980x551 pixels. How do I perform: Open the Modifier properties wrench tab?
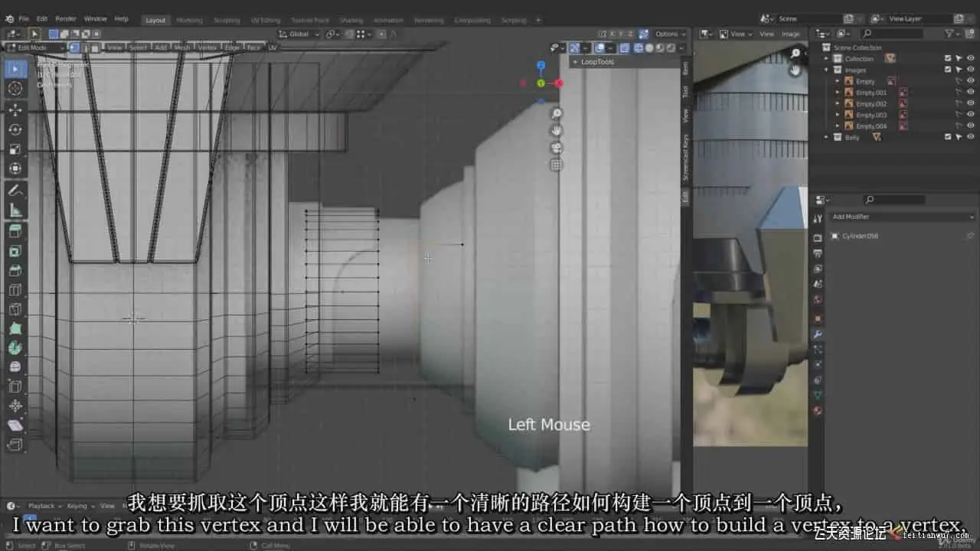tap(818, 334)
